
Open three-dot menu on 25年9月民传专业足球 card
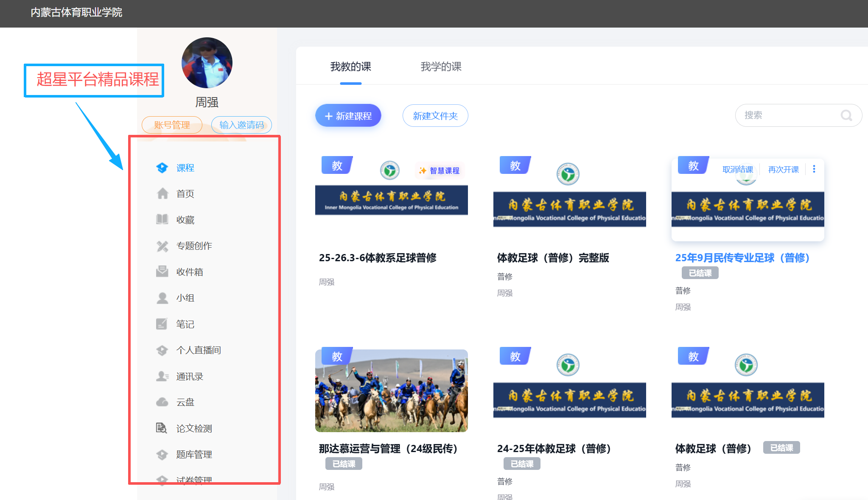point(814,169)
